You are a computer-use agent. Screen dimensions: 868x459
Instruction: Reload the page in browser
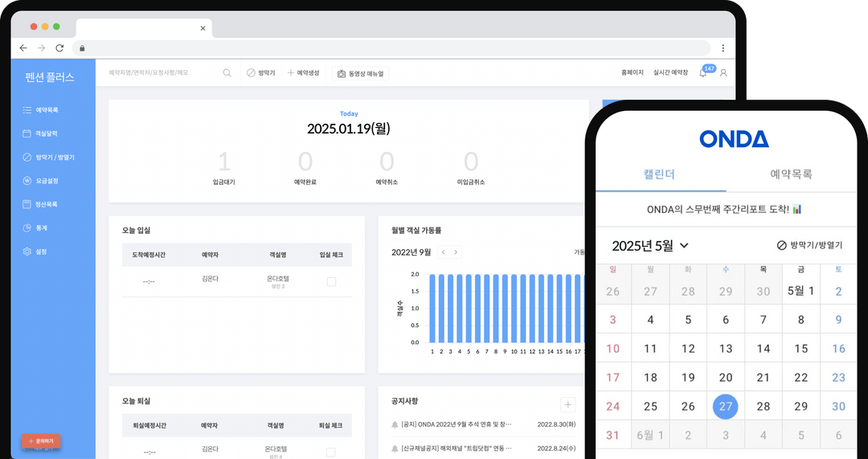click(59, 48)
